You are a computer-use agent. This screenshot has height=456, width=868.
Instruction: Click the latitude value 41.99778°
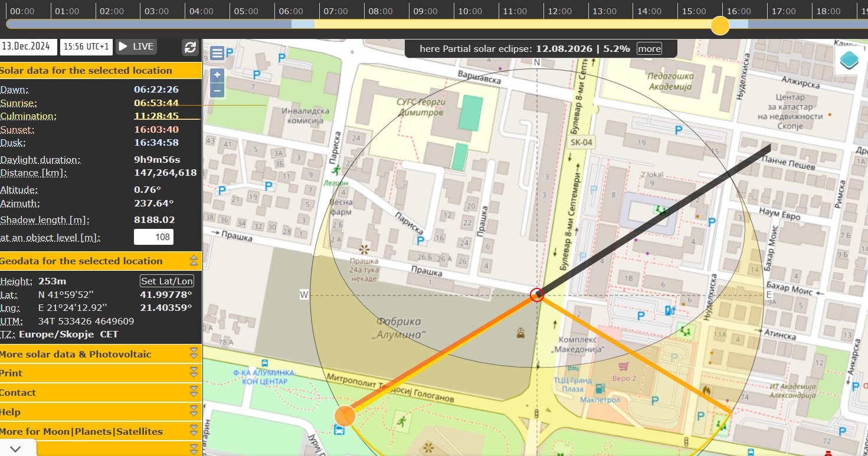coord(166,295)
